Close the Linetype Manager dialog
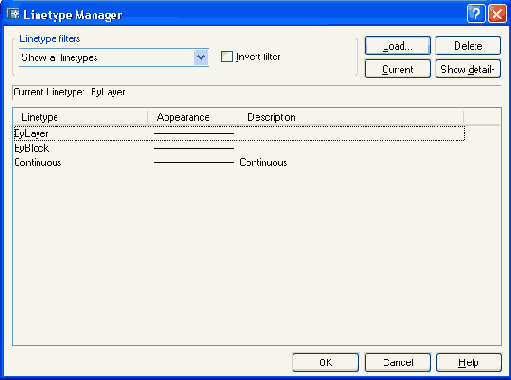Image resolution: width=511 pixels, height=380 pixels. [497, 14]
